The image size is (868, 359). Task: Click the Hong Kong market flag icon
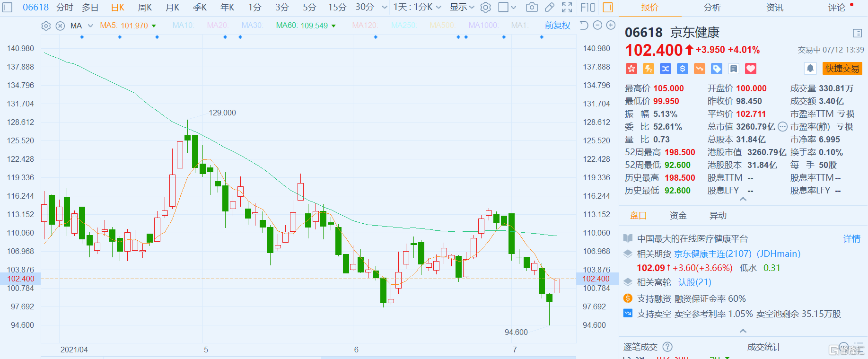(631, 69)
